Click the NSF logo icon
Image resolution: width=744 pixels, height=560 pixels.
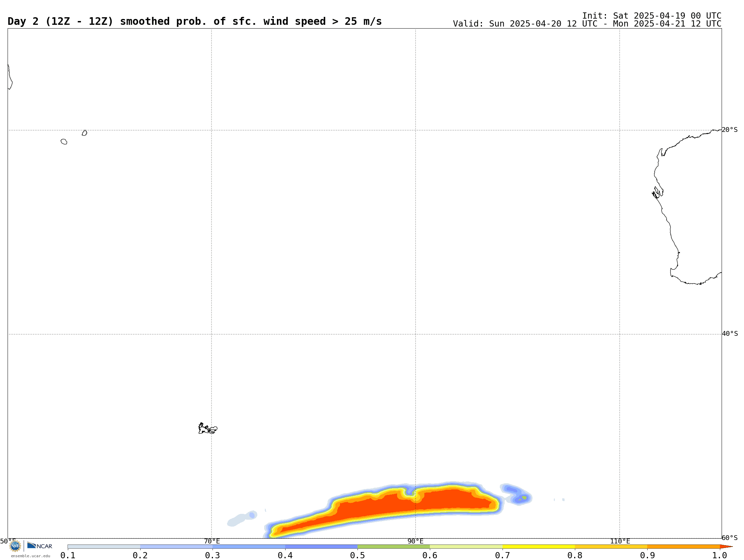pyautogui.click(x=15, y=546)
